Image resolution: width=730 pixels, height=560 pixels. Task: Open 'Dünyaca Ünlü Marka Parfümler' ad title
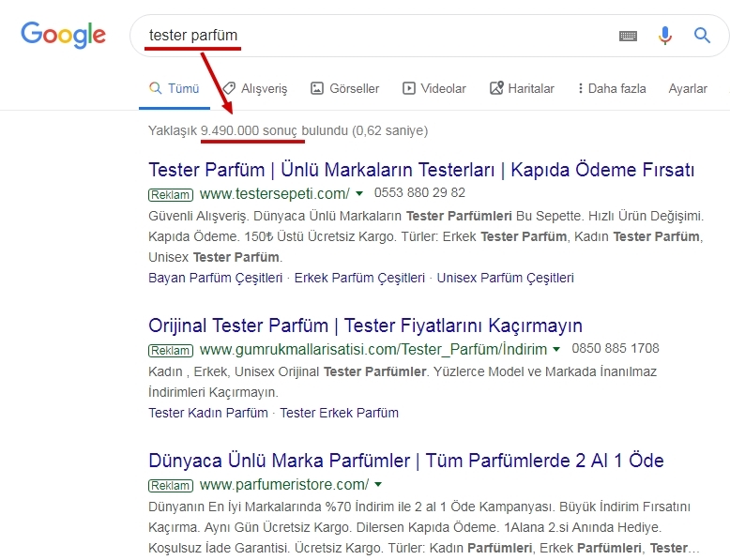(x=406, y=461)
